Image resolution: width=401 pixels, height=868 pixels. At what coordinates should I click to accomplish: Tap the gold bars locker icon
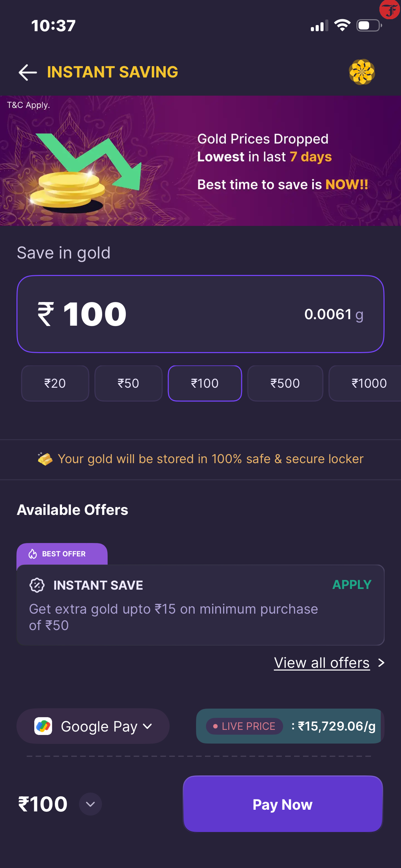(x=45, y=459)
